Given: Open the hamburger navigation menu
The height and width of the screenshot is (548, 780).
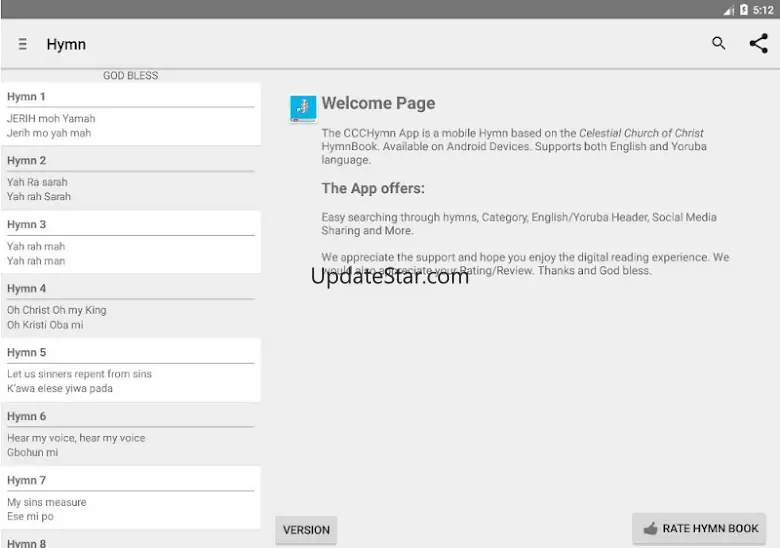Looking at the screenshot, I should click(x=22, y=44).
